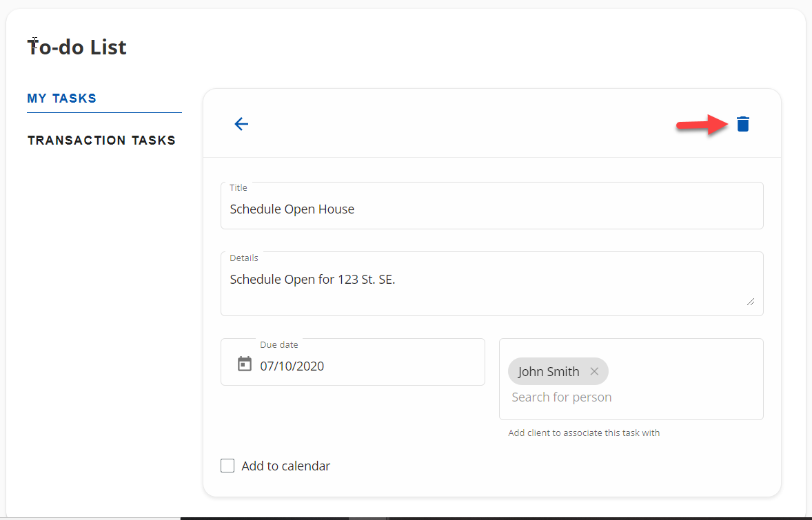Click the 07/10/2020 due date value
The height and width of the screenshot is (520, 812).
[x=292, y=366]
